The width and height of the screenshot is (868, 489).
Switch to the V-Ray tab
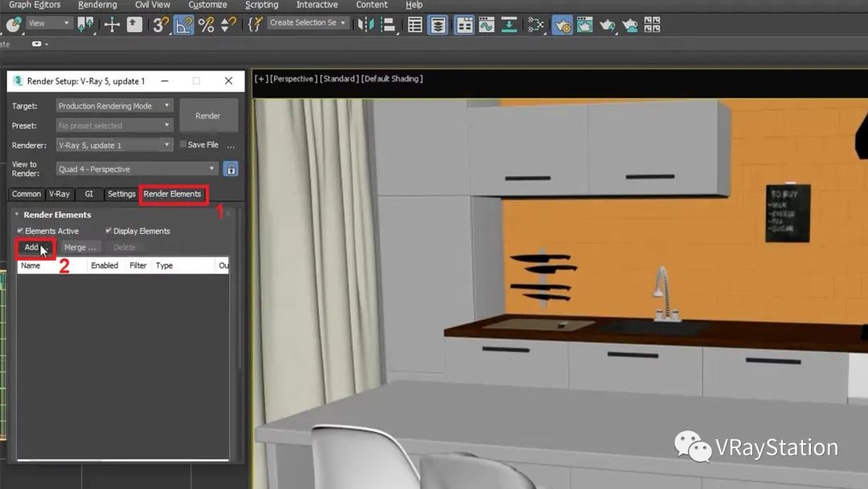[59, 194]
